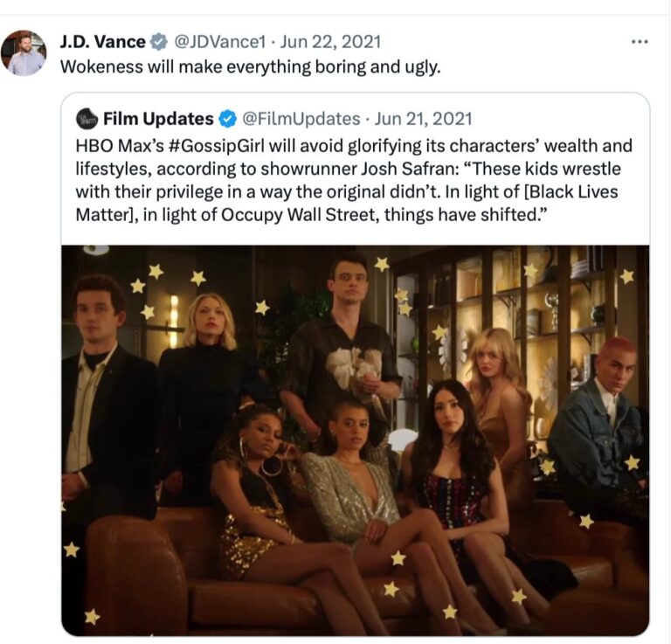Click the Film Updates round avatar

pyautogui.click(x=87, y=119)
